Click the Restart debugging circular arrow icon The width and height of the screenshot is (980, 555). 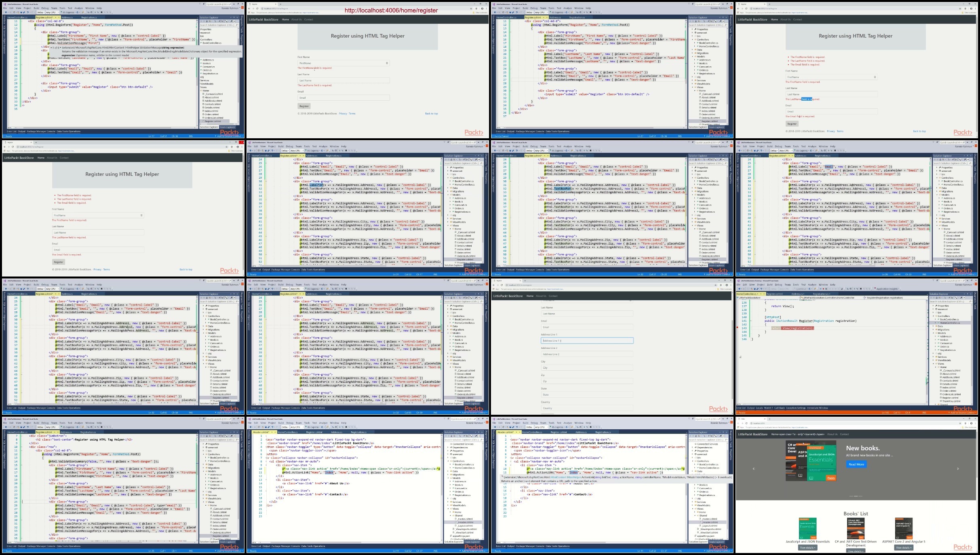point(826,289)
